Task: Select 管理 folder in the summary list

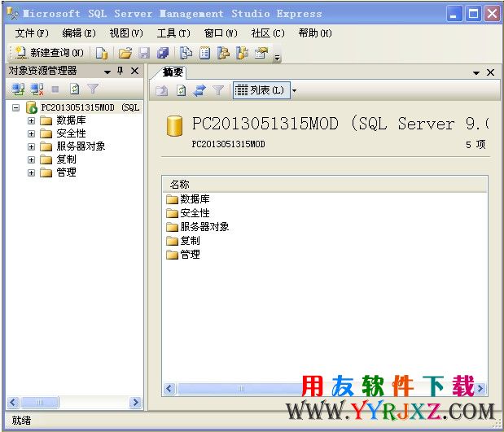Action: [183, 255]
